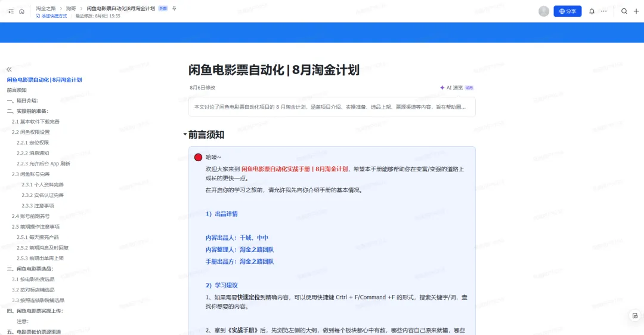
Task: Open the floating comment panel icon
Action: click(x=635, y=316)
